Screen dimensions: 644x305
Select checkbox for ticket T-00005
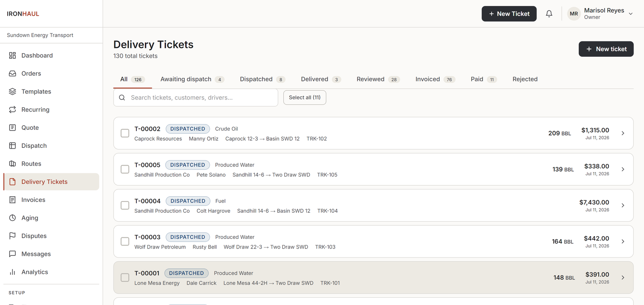tap(125, 169)
